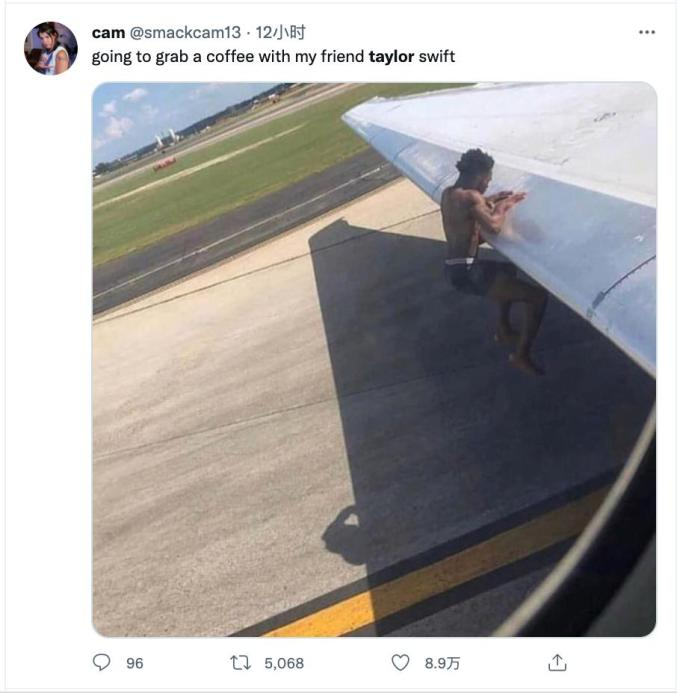Image resolution: width=677 pixels, height=693 pixels.
Task: Click cam's profile avatar picture
Action: pyautogui.click(x=51, y=48)
